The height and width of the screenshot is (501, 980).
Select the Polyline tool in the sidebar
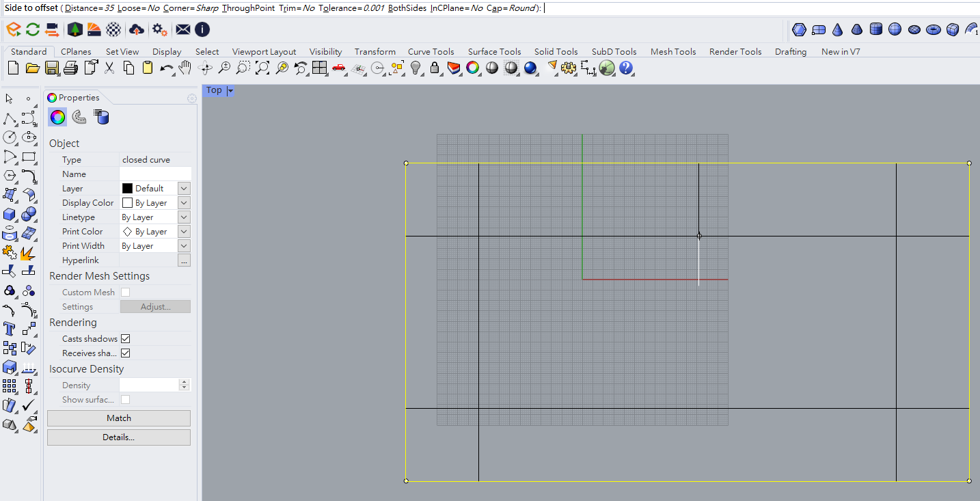10,118
